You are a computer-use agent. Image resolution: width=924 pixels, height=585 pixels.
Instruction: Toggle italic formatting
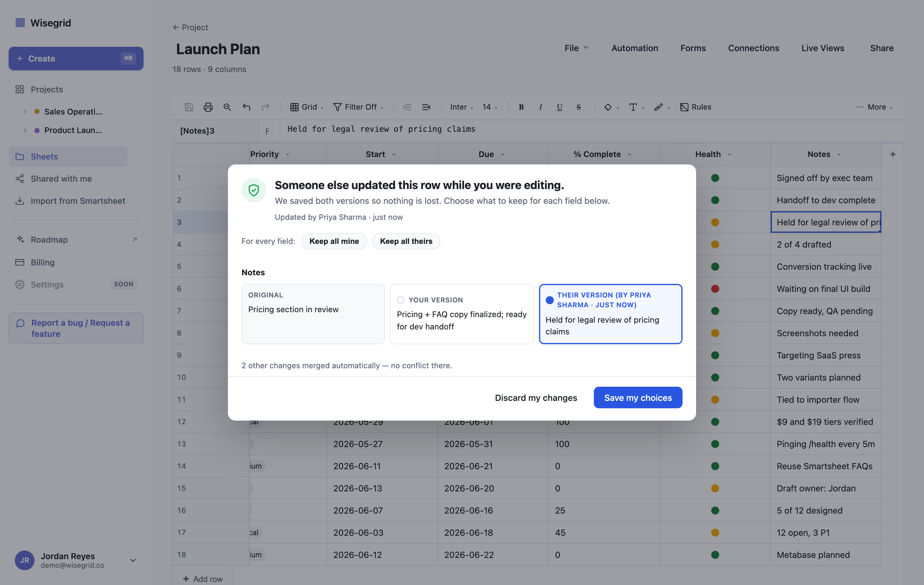[540, 107]
